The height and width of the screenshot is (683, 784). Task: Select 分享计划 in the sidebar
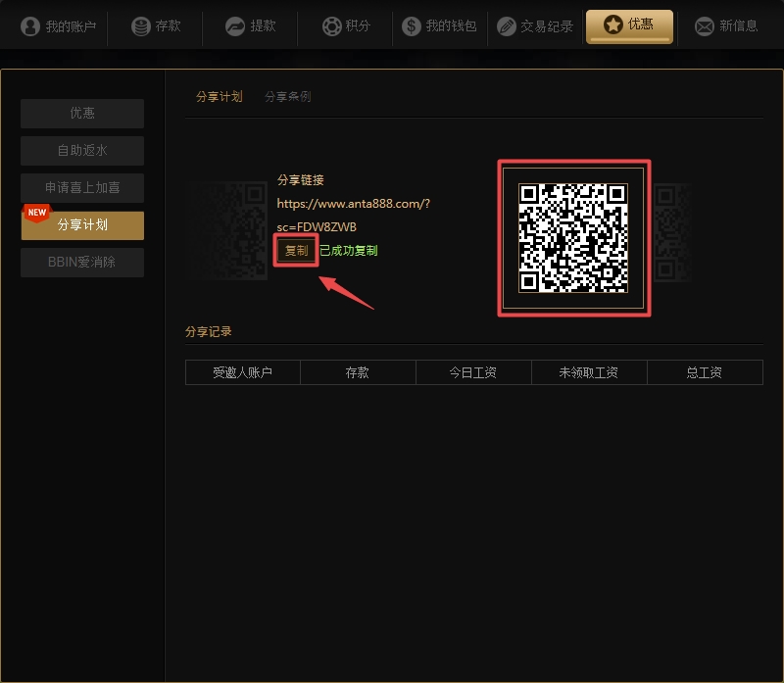82,225
